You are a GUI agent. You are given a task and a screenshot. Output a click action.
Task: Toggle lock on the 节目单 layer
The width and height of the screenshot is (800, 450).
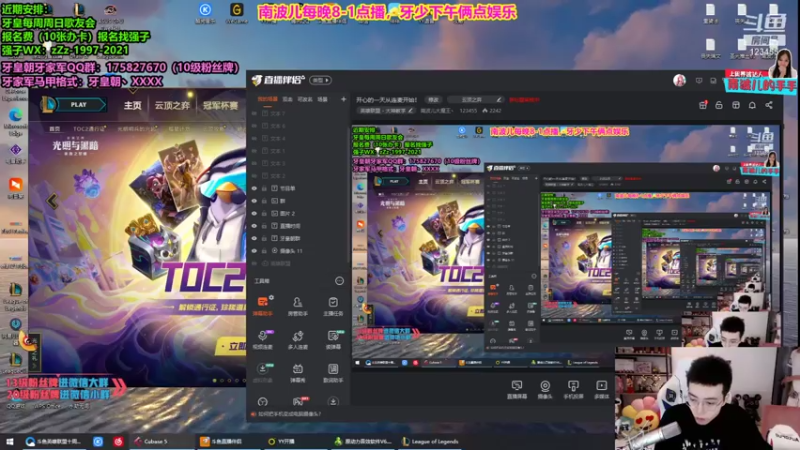pos(264,188)
